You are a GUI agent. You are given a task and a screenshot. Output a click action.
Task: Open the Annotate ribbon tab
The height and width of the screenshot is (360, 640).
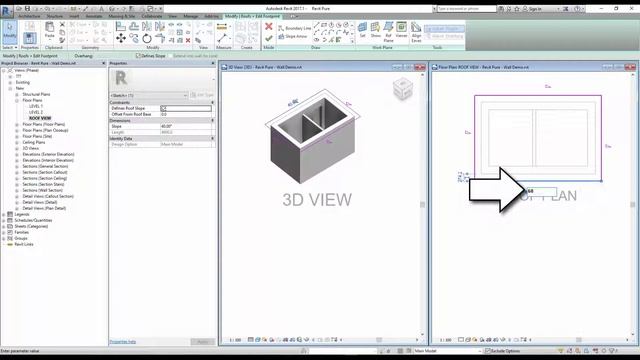[94, 16]
